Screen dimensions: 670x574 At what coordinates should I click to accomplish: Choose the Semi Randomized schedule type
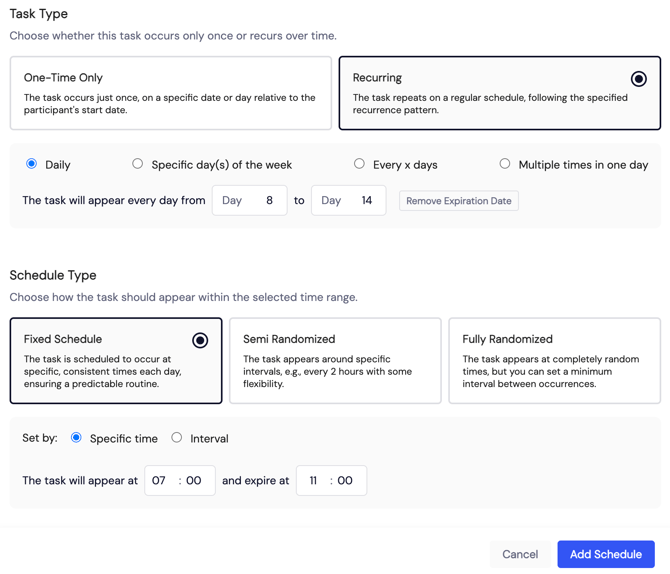click(335, 360)
